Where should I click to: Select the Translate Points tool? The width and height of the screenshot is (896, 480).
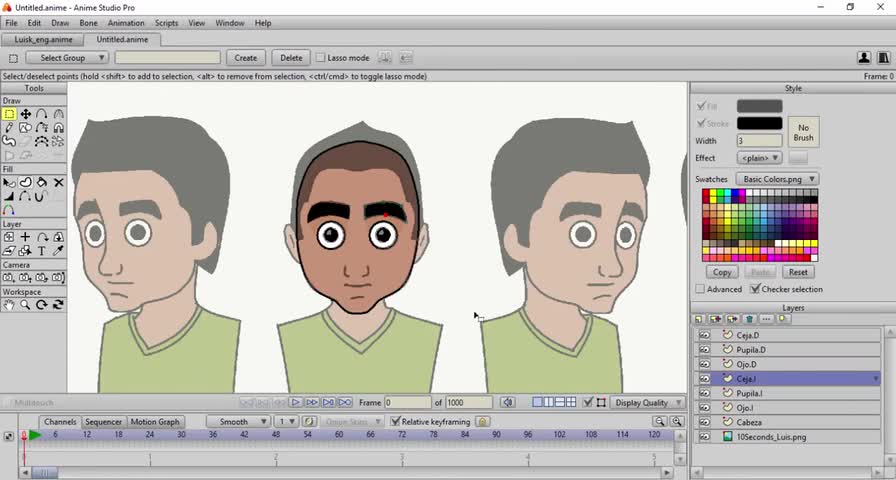(x=25, y=114)
